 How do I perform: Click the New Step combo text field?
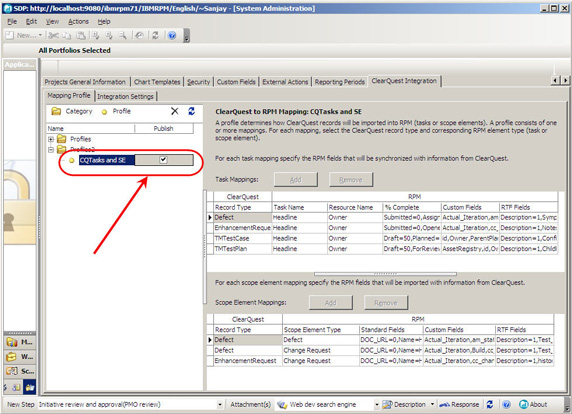point(127,405)
